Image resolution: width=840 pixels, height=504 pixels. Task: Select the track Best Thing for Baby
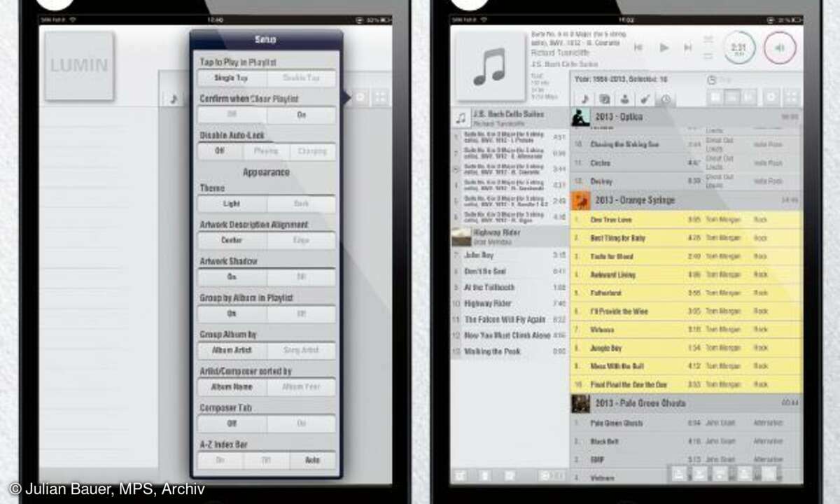(686, 238)
